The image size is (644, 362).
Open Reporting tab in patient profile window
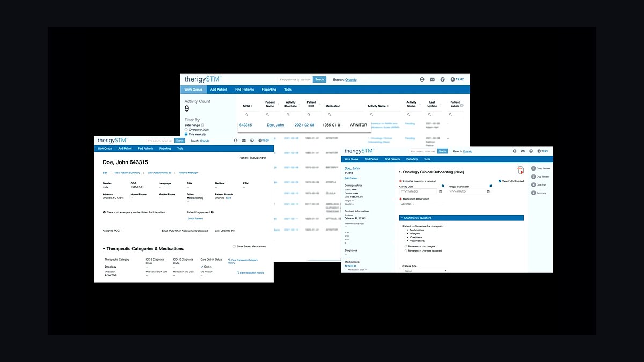tap(165, 149)
